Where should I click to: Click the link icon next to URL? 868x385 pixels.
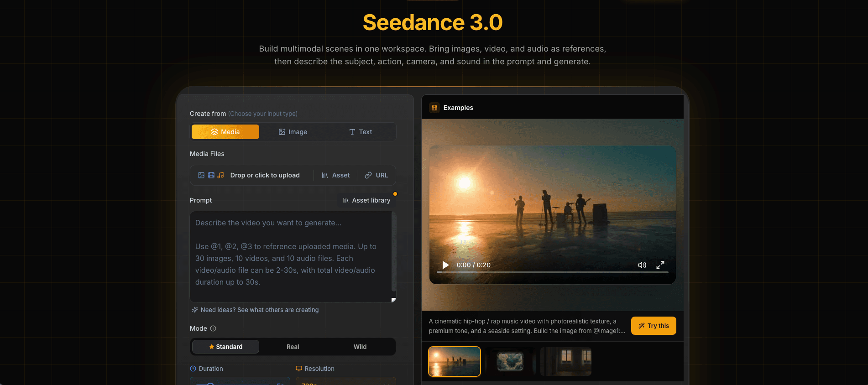click(368, 175)
